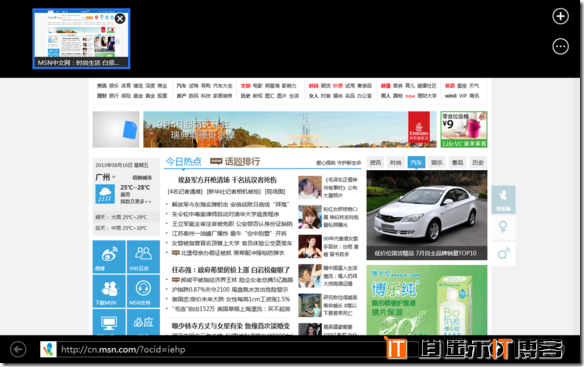Open news item with 0.87% and 2100
Image resolution: width=584 pixels, height=367 pixels.
click(230, 290)
